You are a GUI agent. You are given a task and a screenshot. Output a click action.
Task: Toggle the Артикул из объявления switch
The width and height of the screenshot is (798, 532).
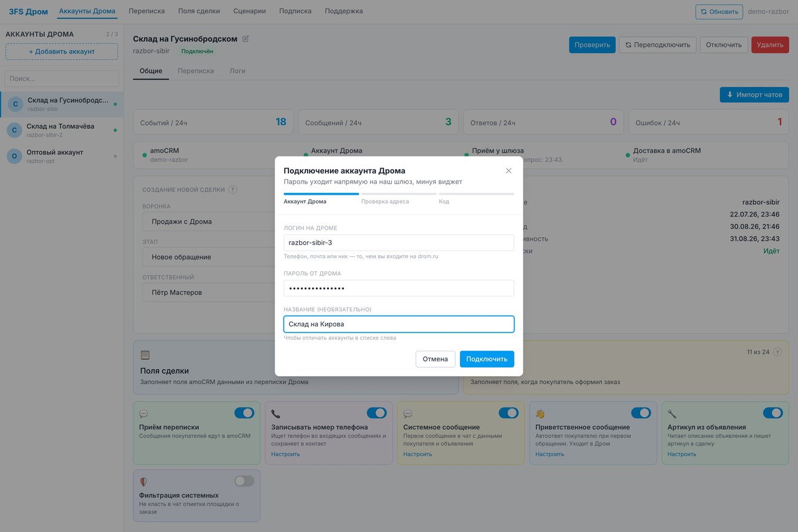click(773, 413)
